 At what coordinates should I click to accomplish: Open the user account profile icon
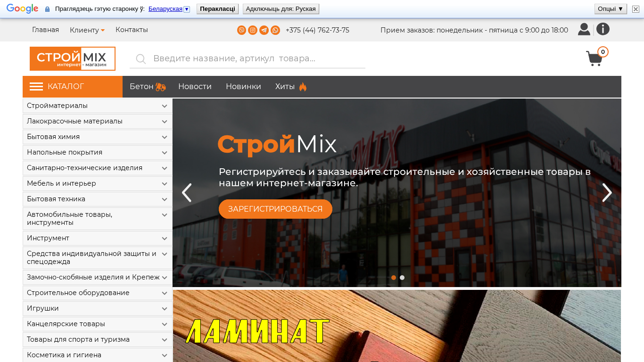tap(584, 29)
